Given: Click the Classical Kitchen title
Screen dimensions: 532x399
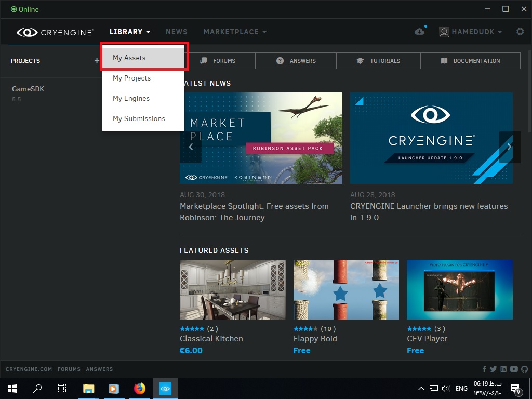Looking at the screenshot, I should click(211, 339).
